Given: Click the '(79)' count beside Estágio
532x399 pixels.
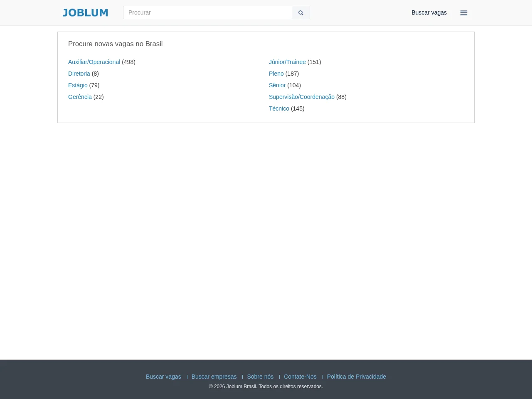Looking at the screenshot, I should [94, 85].
